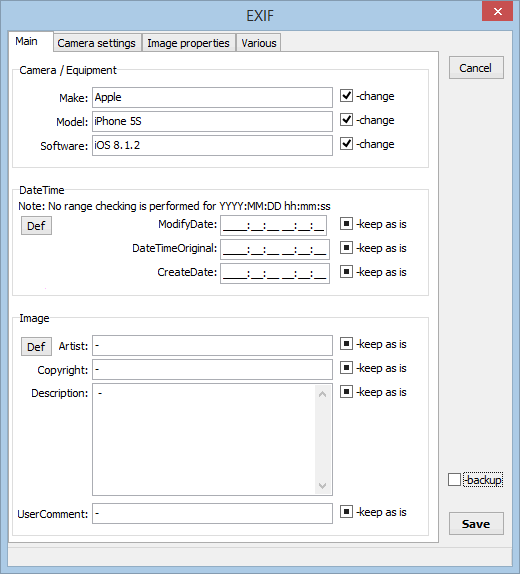Click the Software field with iOS 8.1.2
Image resolution: width=520 pixels, height=574 pixels.
212,145
